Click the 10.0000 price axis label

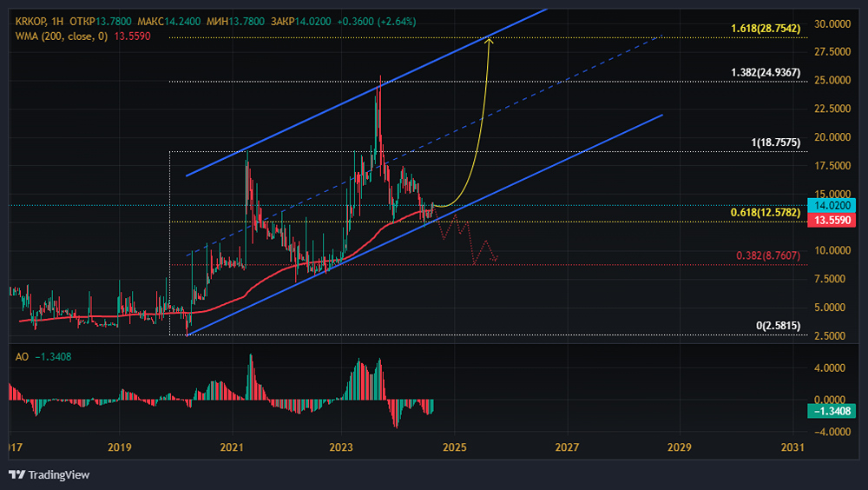tap(832, 250)
